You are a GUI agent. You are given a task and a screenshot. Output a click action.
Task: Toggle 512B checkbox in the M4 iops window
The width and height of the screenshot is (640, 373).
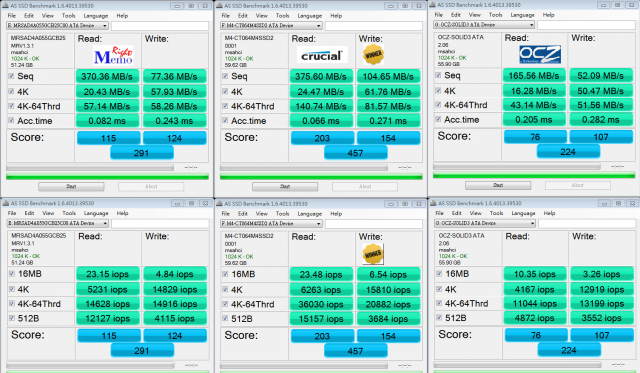[x=225, y=319]
